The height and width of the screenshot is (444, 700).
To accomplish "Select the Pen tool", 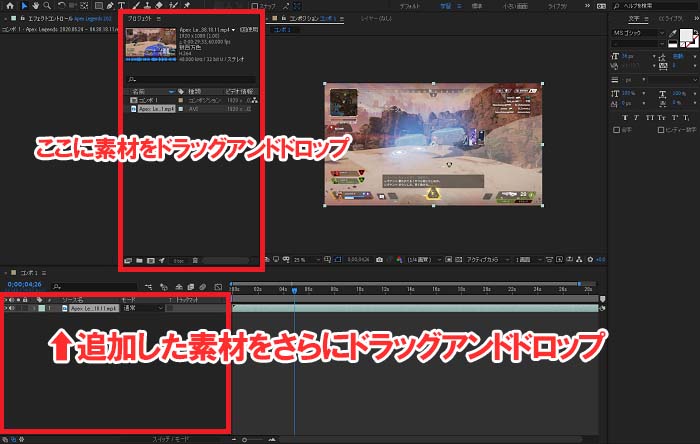I will pyautogui.click(x=110, y=6).
